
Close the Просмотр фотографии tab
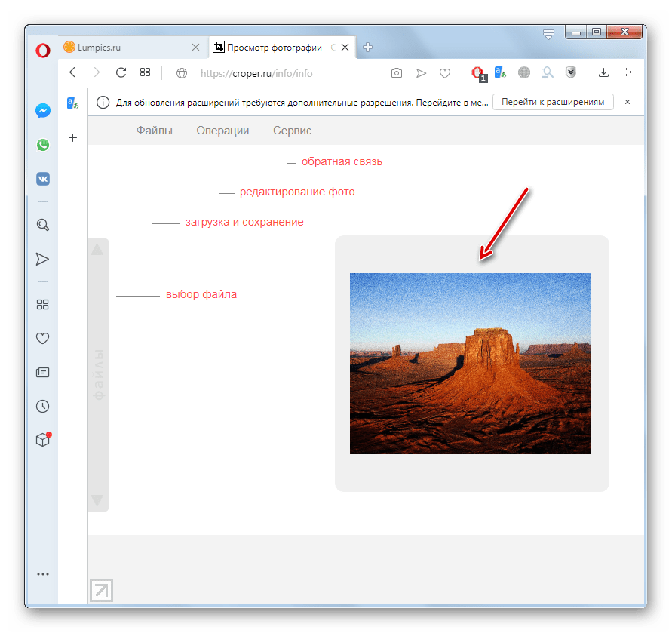[345, 48]
